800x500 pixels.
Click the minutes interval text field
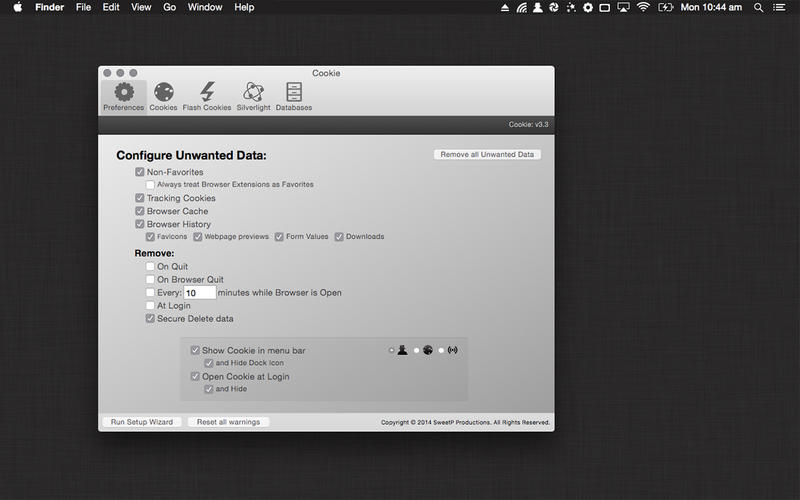click(x=199, y=293)
